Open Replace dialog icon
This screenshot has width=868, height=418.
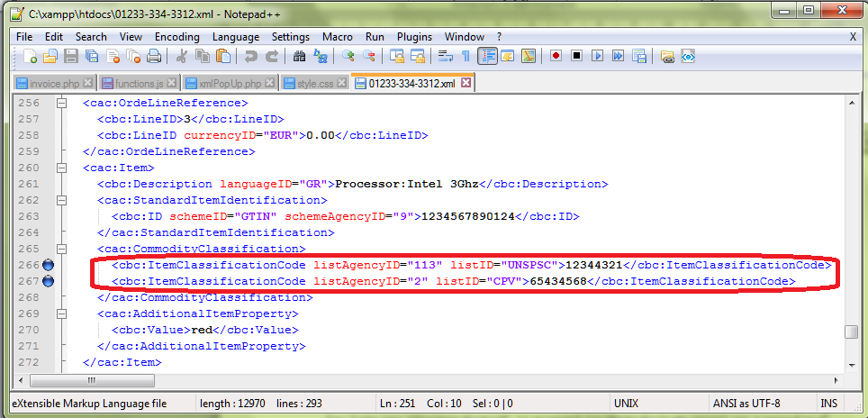coord(321,56)
